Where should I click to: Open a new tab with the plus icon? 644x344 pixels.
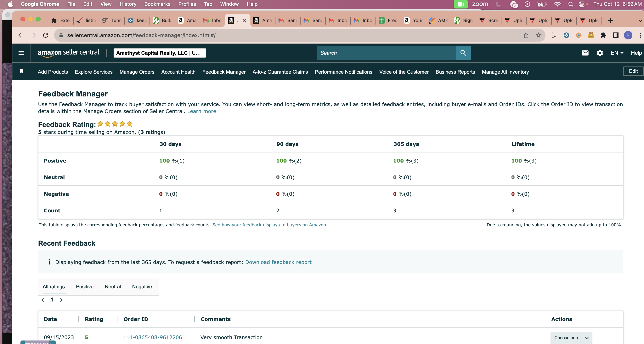(x=610, y=20)
